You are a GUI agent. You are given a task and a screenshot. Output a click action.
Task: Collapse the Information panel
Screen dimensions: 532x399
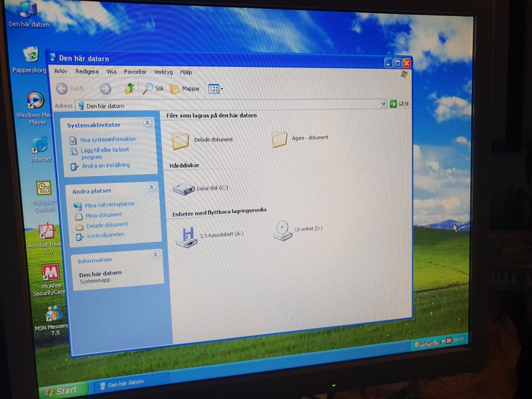click(x=155, y=255)
